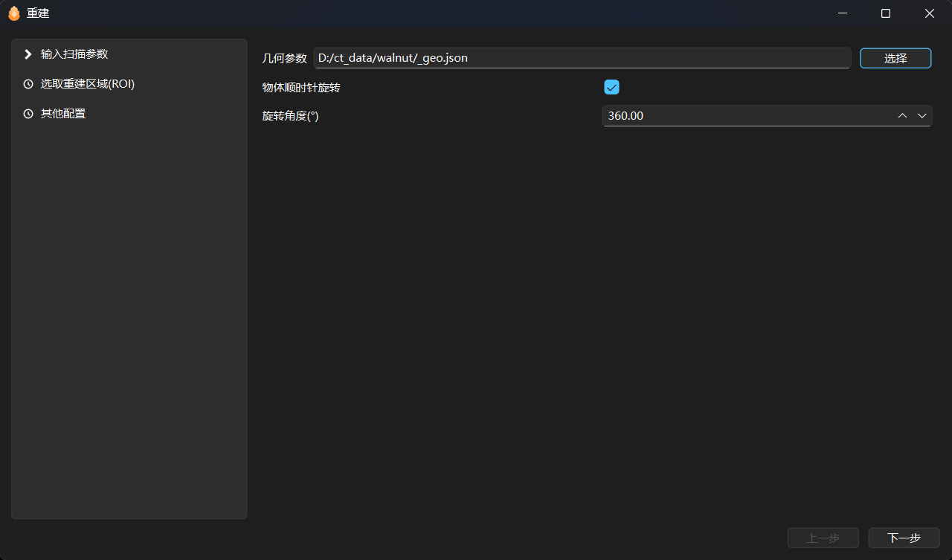Click the clock icon beside 选取重建区域(ROI)

(x=28, y=84)
